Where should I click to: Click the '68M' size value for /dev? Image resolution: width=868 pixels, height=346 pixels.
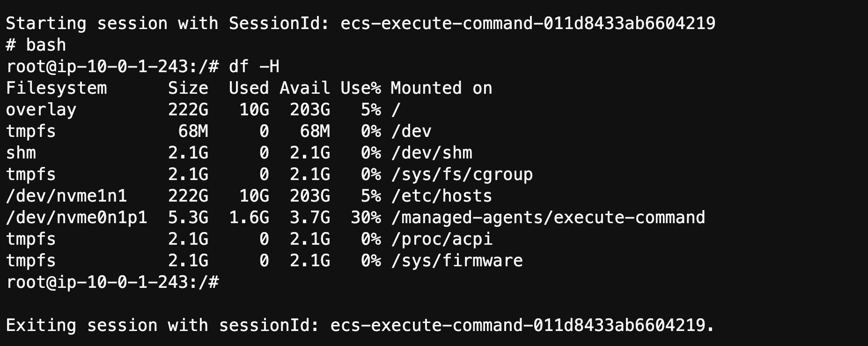[193, 131]
